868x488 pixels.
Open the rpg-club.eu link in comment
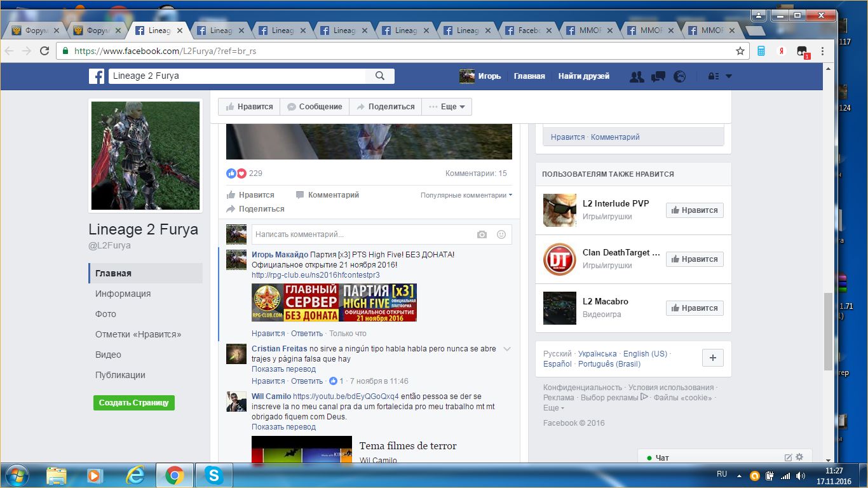click(x=315, y=275)
